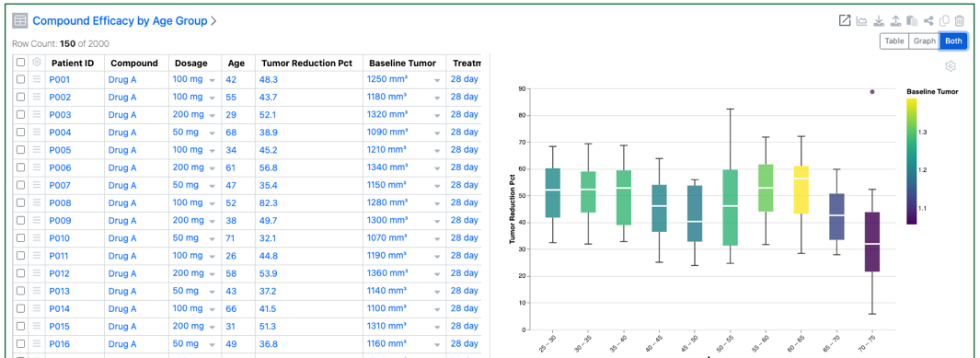The image size is (980, 358).
Task: Click the download icon in the toolbar
Action: pyautogui.click(x=879, y=20)
